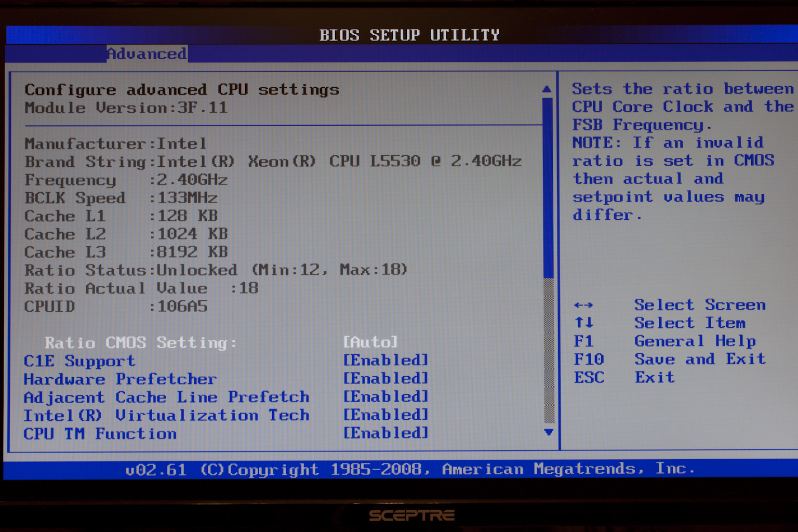The width and height of the screenshot is (798, 532).
Task: Click the blue scrollbar thumb
Action: (548, 187)
